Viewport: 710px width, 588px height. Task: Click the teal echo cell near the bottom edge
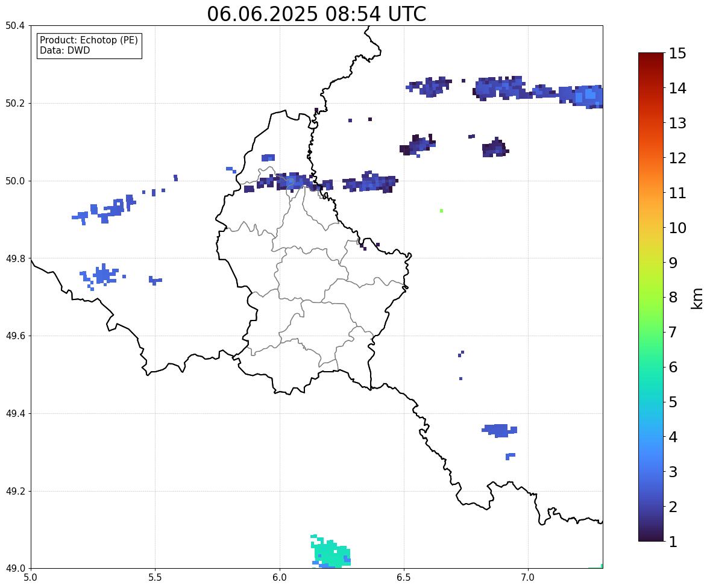330,552
